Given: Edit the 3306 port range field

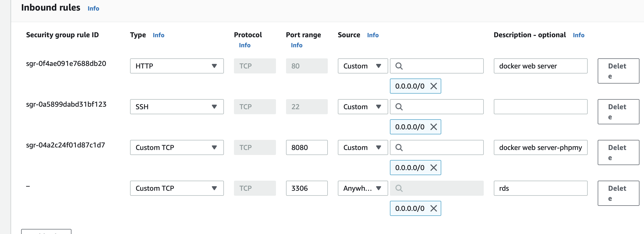Looking at the screenshot, I should [306, 188].
